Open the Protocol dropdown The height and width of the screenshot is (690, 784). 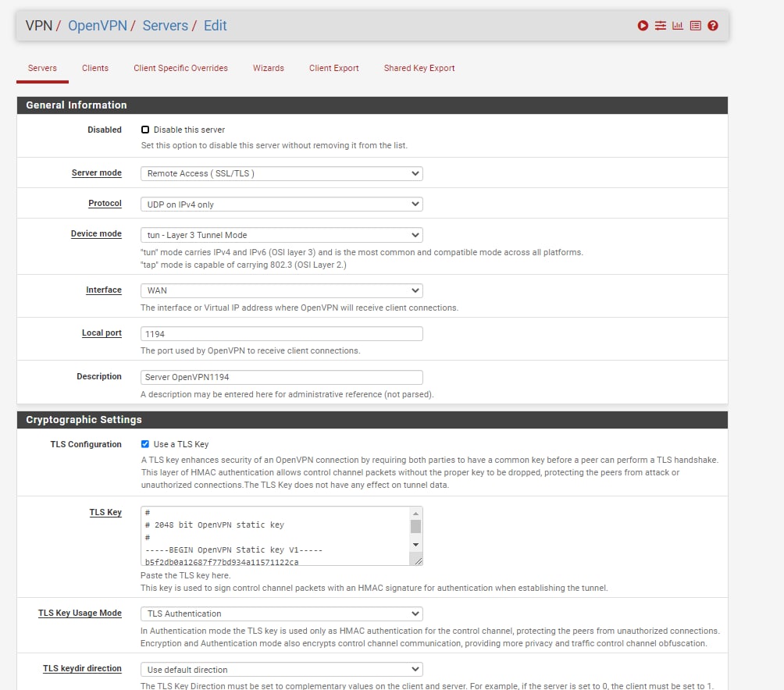(281, 204)
